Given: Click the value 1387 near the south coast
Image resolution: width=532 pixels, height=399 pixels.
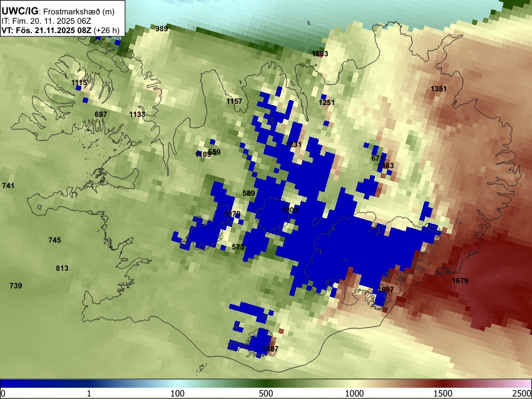Looking at the screenshot, I should point(271,349).
